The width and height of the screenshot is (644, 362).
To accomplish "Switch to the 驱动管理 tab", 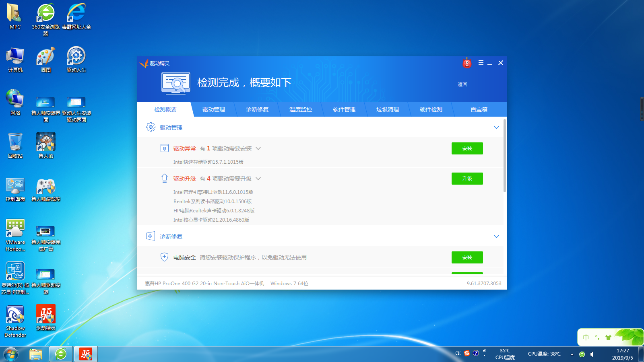I will tap(214, 109).
